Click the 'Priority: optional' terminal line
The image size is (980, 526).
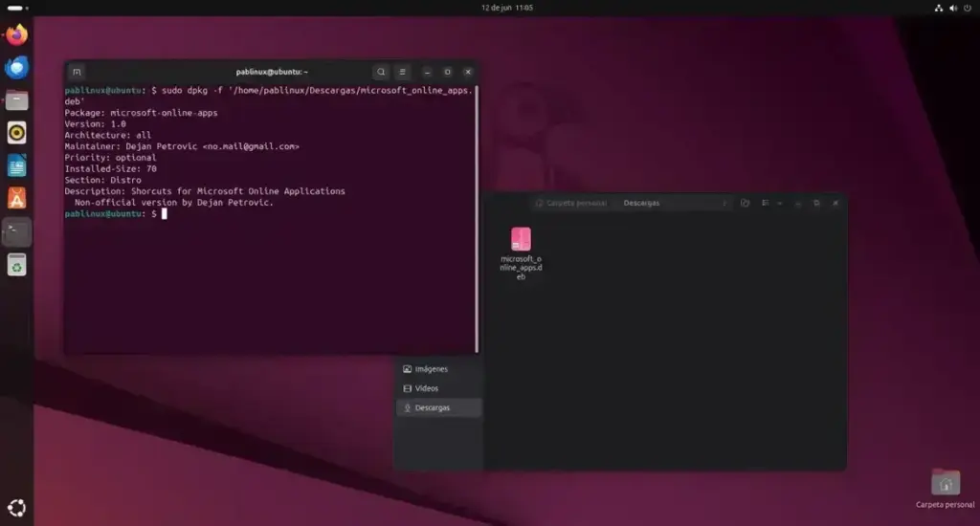click(111, 158)
